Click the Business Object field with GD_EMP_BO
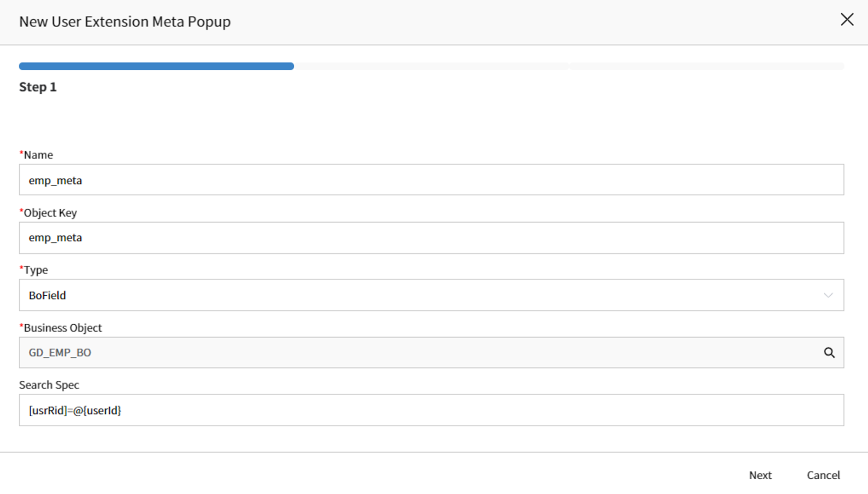This screenshot has width=868, height=494. tap(431, 352)
